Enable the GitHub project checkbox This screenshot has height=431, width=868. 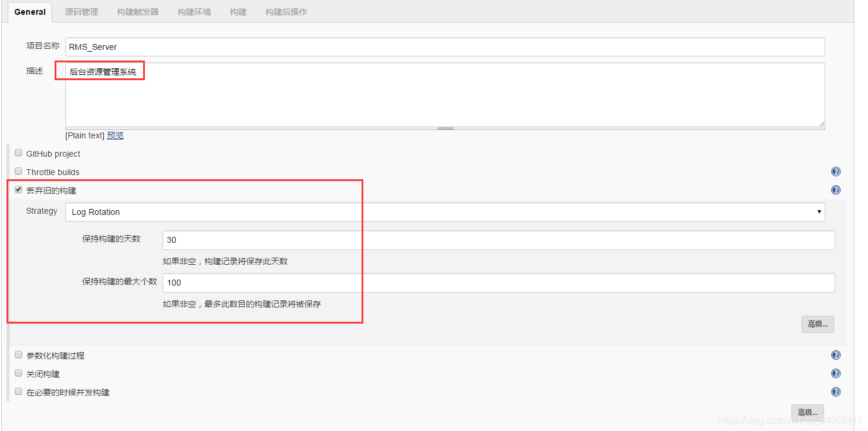coord(18,153)
